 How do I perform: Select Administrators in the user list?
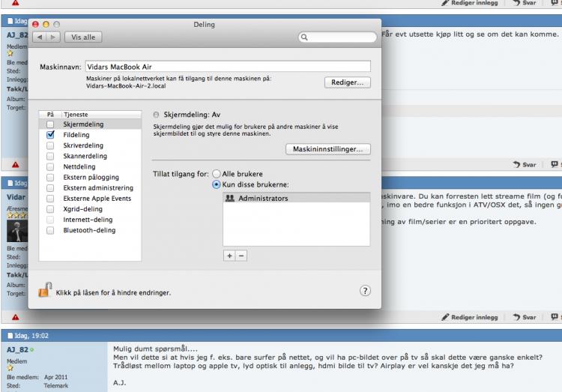coord(297,199)
